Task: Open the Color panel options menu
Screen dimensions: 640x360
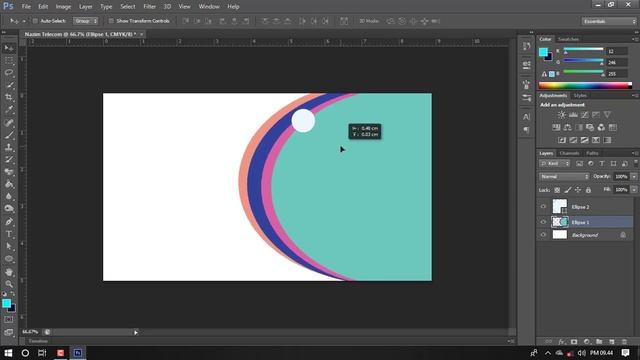Action: pos(635,39)
